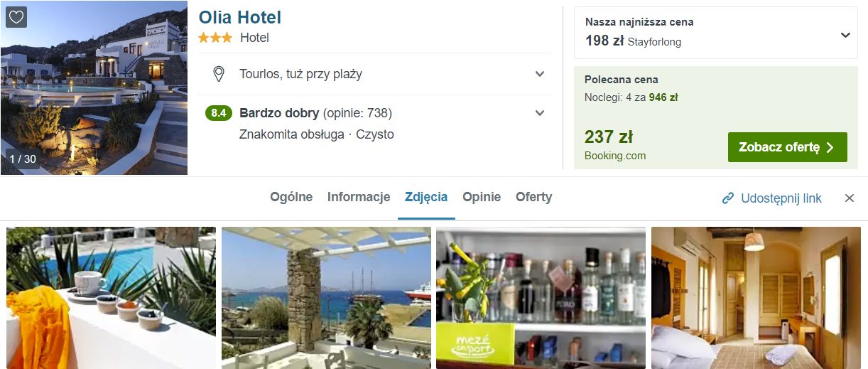Switch to the Ogólne tab
The height and width of the screenshot is (369, 868).
[291, 197]
